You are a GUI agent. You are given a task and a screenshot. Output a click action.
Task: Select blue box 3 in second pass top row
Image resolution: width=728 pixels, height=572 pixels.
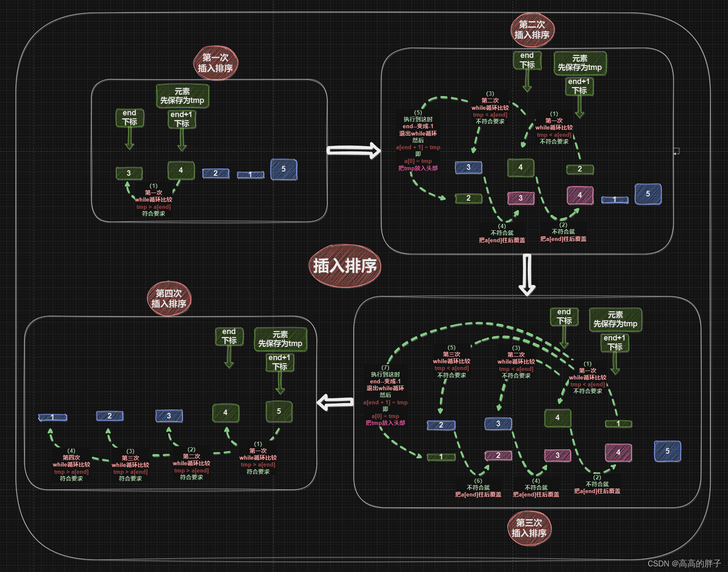tap(469, 167)
